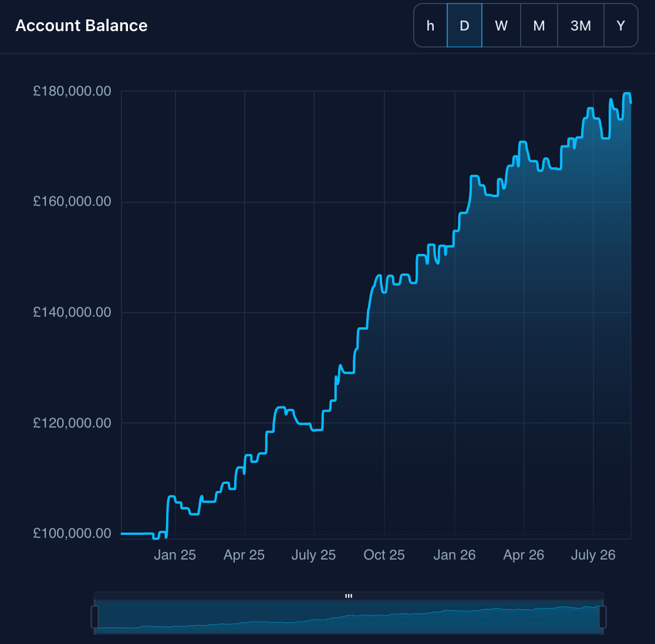Viewport: 655px width, 644px height.
Task: Click the right range slider handle
Action: pyautogui.click(x=602, y=617)
